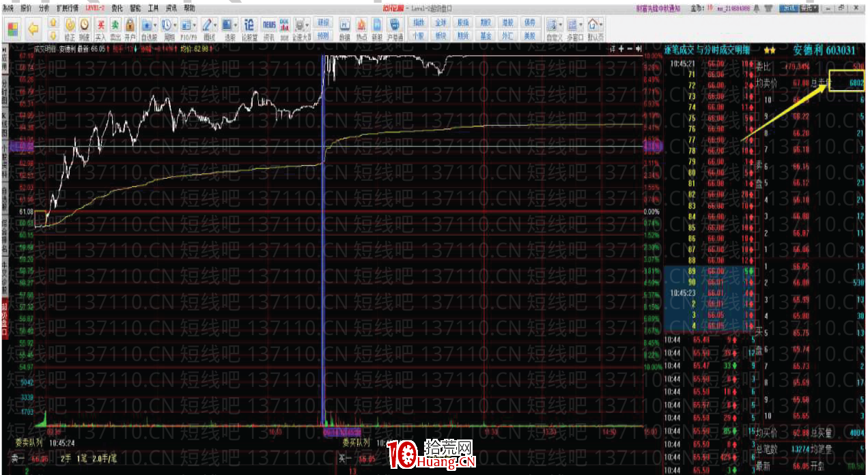Click the 买入 buy icon
868x475 pixels.
click(100, 23)
